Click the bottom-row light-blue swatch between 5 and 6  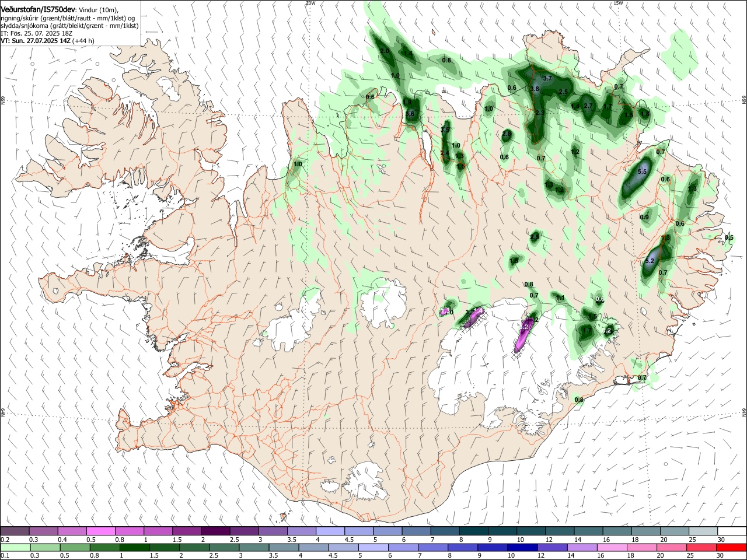(373, 547)
